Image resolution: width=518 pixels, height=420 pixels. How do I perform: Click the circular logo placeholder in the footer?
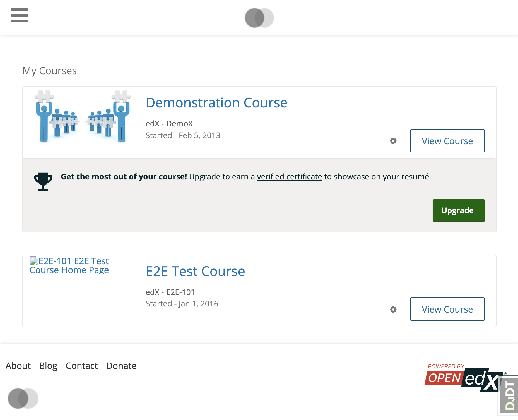(23, 399)
